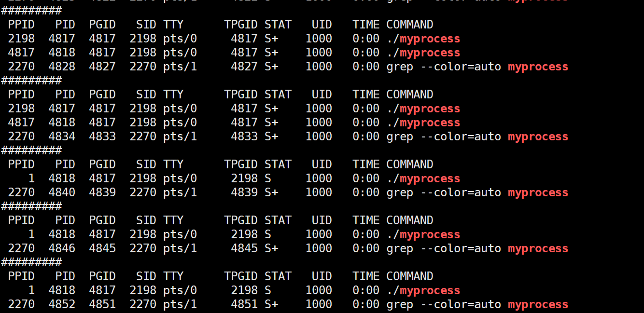Image resolution: width=644 pixels, height=313 pixels.
Task: Click PID value 4828 in grep row
Action: [62, 67]
